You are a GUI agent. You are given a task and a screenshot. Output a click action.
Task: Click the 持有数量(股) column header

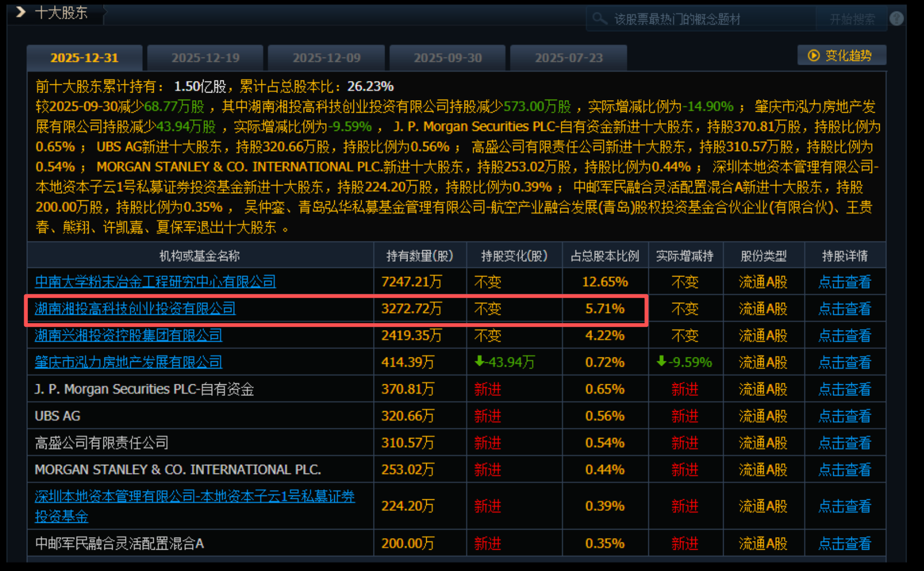pyautogui.click(x=420, y=256)
